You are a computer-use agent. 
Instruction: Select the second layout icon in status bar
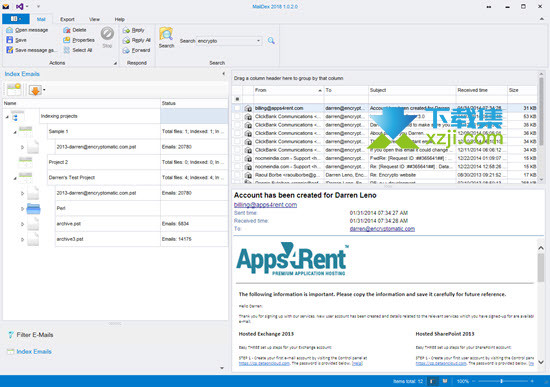(x=445, y=381)
